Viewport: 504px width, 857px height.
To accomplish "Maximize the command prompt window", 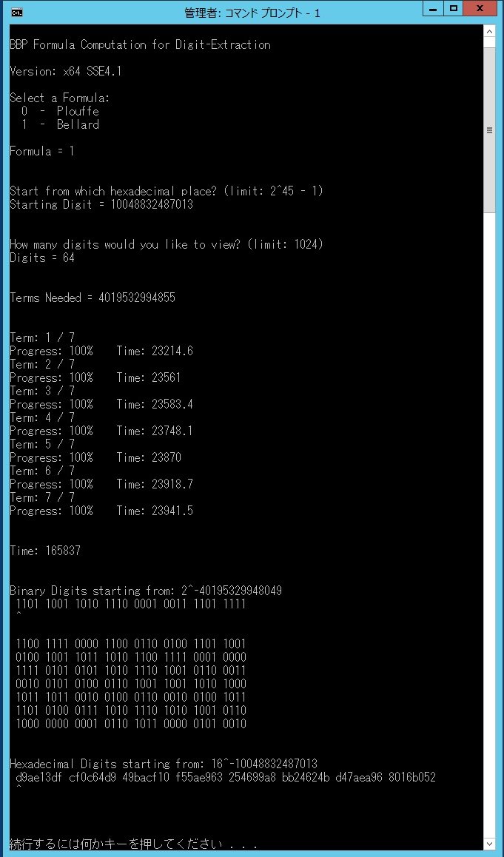I will pos(453,9).
